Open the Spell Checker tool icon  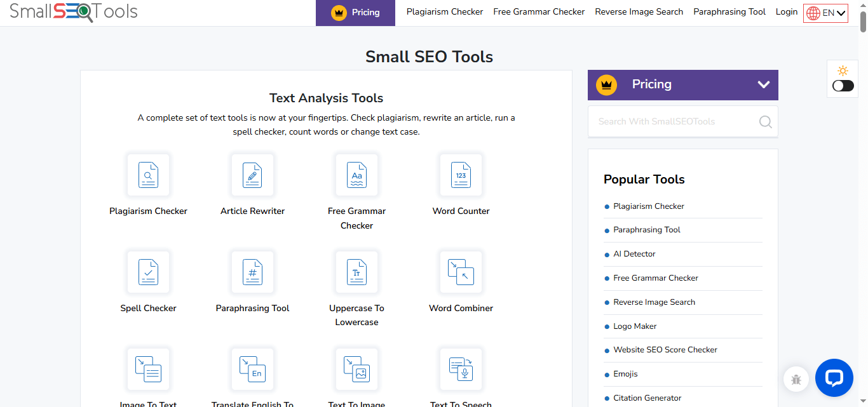click(148, 272)
